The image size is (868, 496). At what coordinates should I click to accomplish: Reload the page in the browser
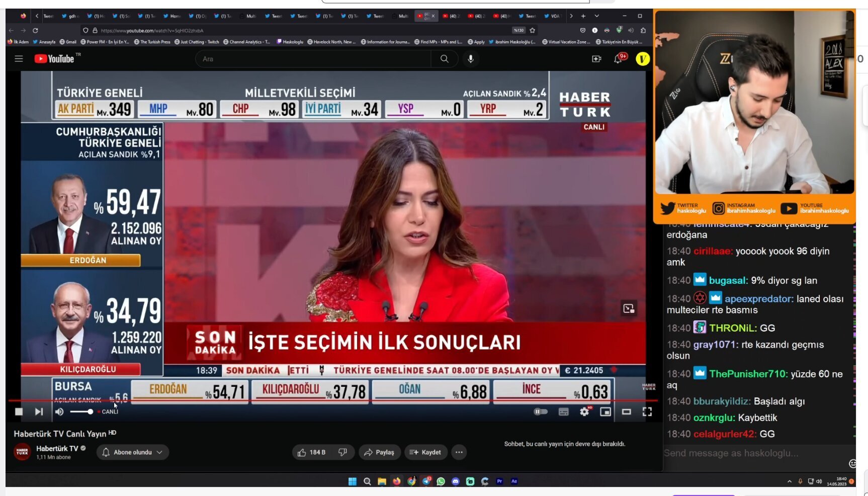click(35, 30)
